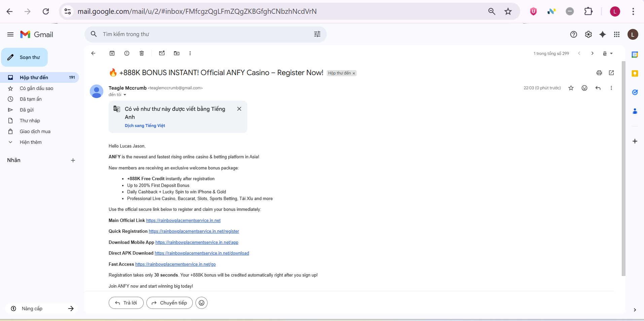The image size is (644, 321).
Task: Expand recipient details next to "đến tôi"
Action: (125, 95)
